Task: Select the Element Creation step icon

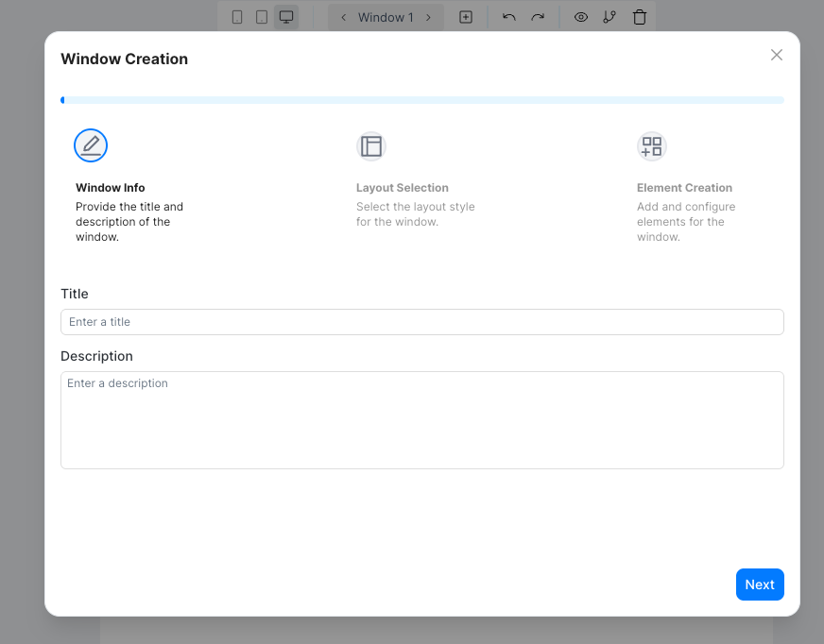Action: [651, 145]
